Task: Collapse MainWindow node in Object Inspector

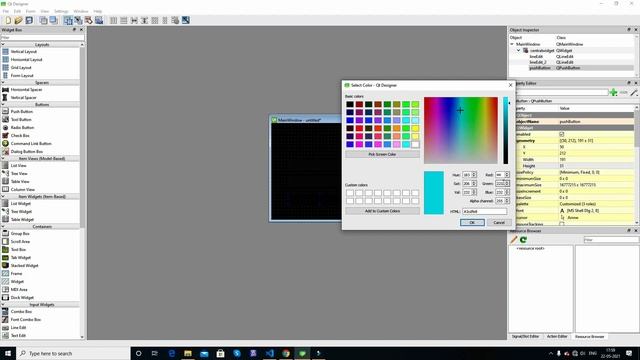Action: point(512,44)
